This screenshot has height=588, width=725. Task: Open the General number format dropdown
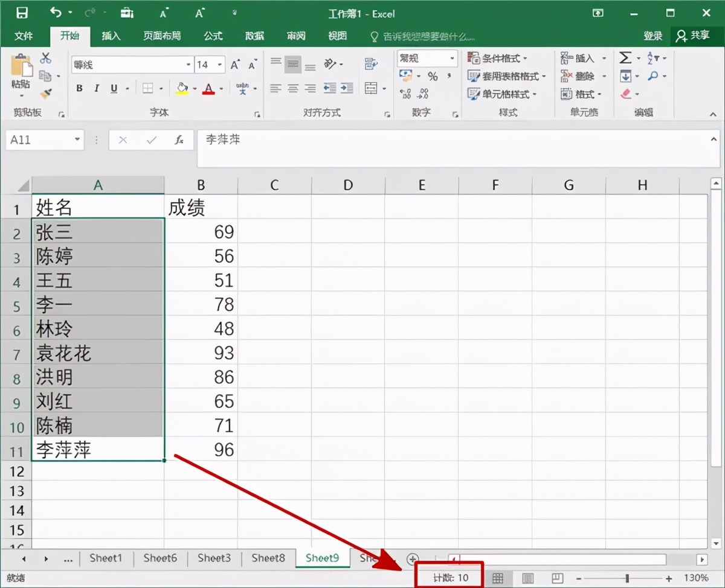(452, 58)
